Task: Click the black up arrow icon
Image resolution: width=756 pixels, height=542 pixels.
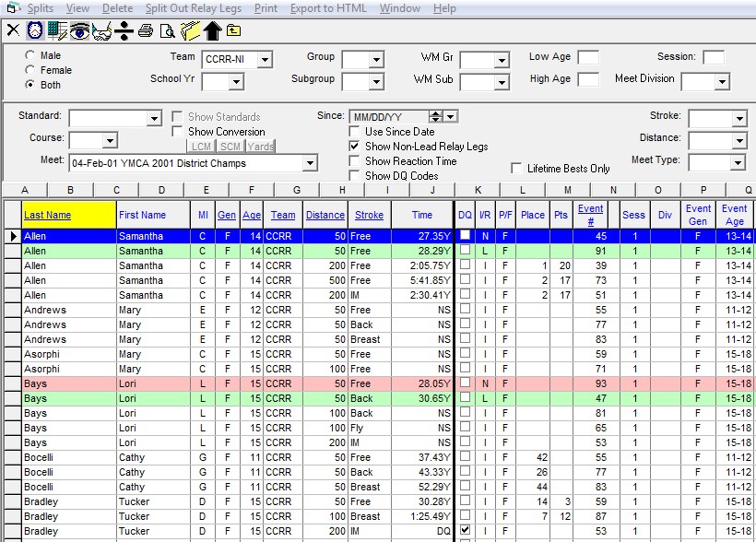Action: tap(212, 30)
